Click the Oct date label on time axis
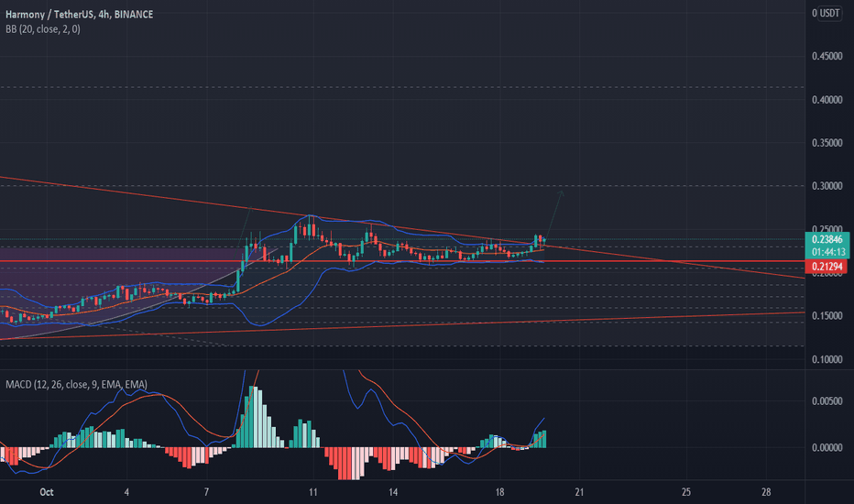The image size is (854, 504). coord(47,492)
